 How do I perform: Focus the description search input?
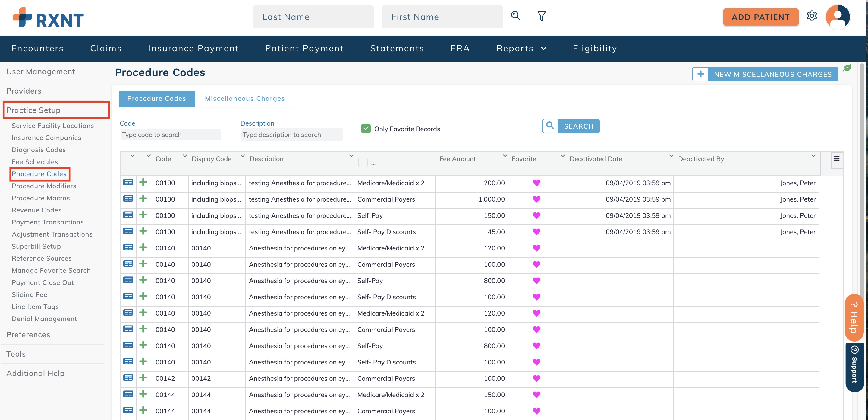[291, 135]
